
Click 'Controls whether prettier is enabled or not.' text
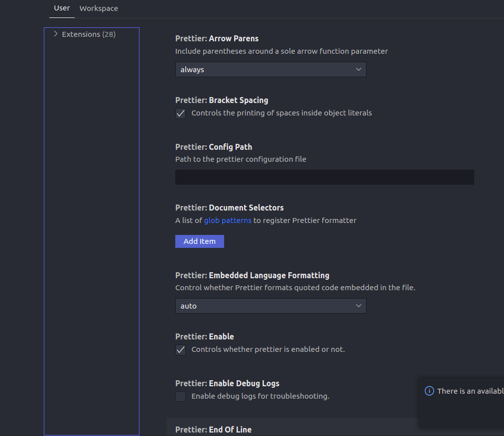(268, 349)
